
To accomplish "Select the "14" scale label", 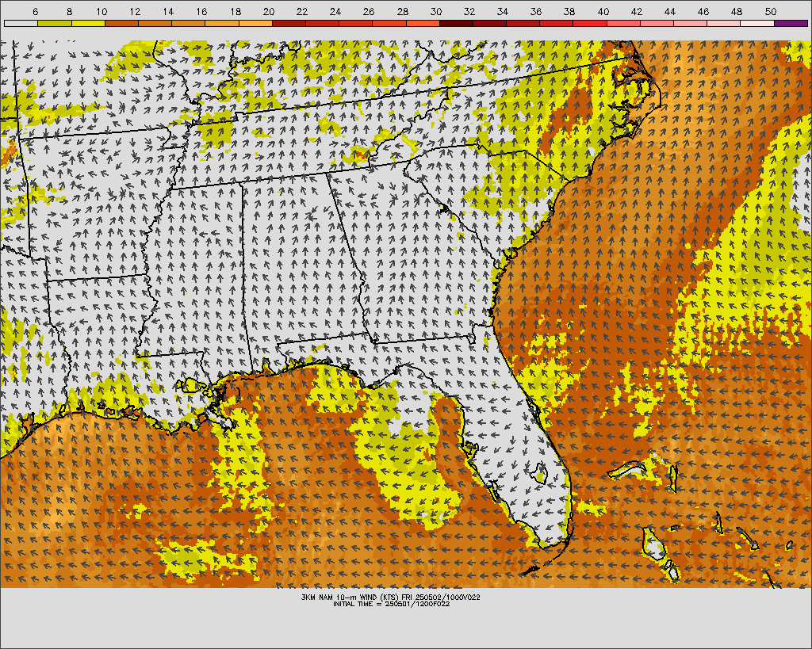I will pyautogui.click(x=168, y=11).
